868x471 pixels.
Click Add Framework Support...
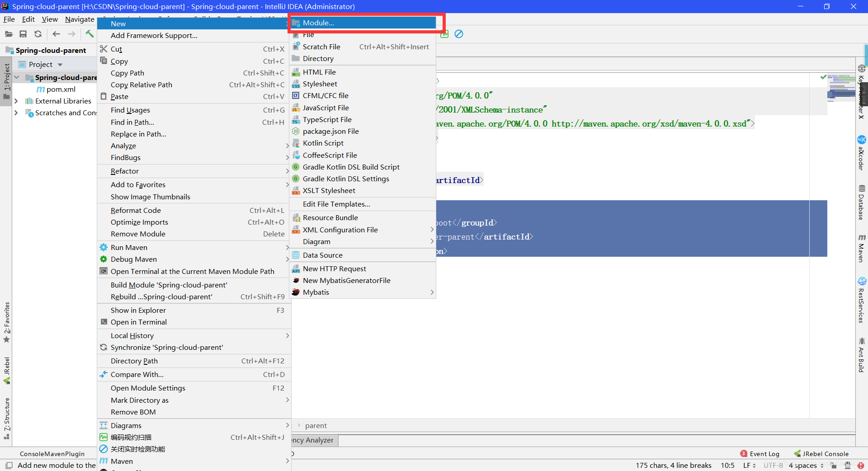193,35
